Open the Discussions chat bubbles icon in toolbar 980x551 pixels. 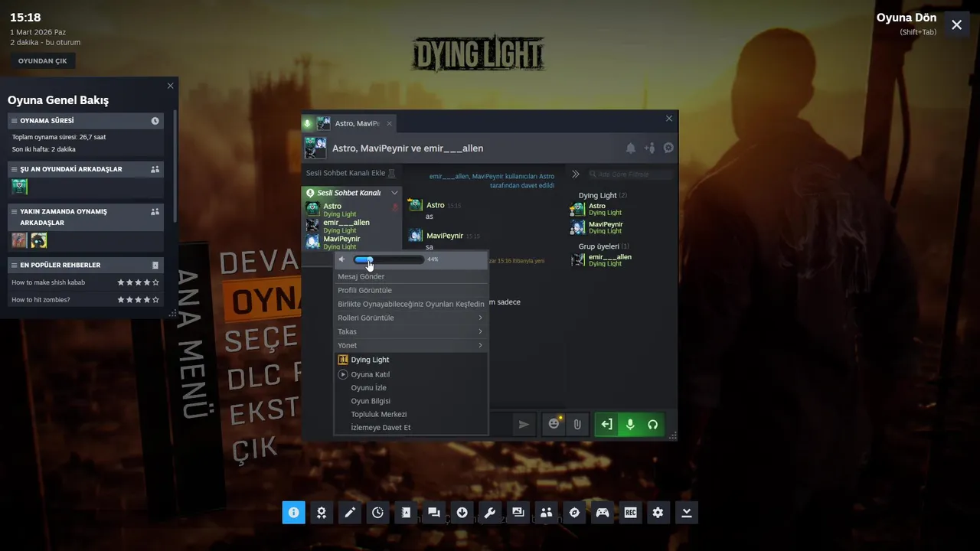(434, 513)
